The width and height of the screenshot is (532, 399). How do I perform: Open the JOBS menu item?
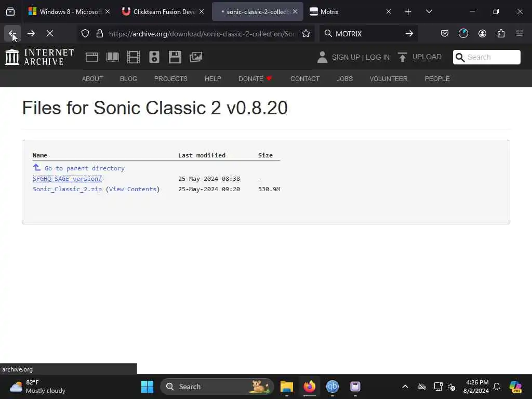click(345, 79)
